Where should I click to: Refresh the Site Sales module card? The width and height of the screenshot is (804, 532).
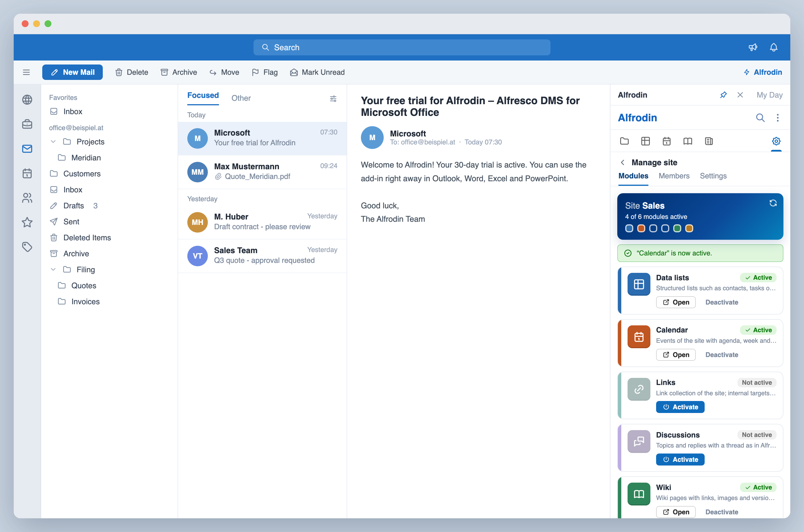773,203
